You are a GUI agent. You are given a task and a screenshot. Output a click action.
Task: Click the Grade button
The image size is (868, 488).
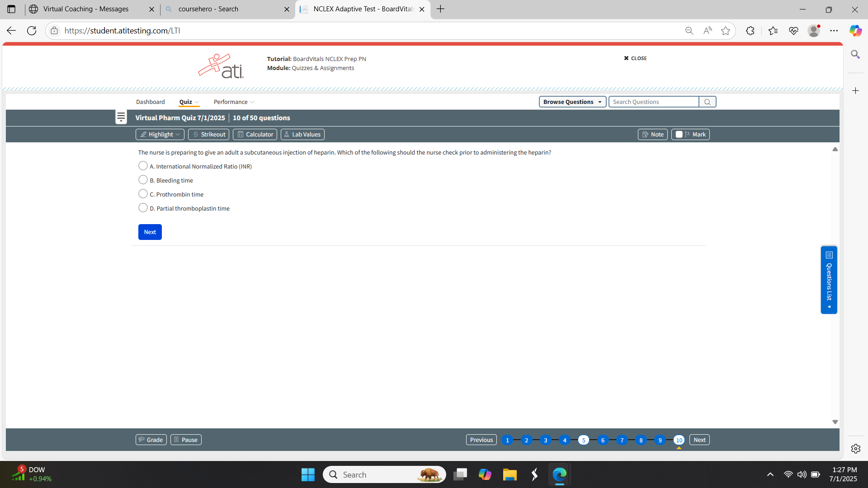click(x=151, y=440)
